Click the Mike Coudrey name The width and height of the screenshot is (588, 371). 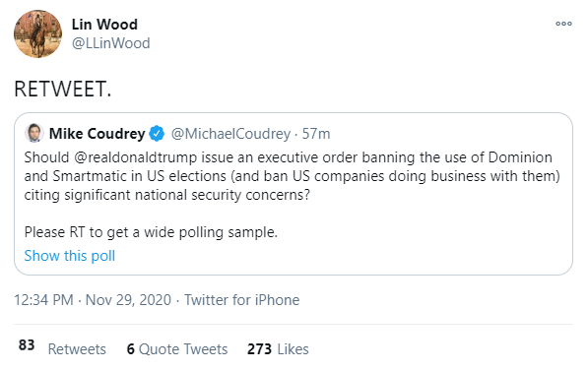98,134
